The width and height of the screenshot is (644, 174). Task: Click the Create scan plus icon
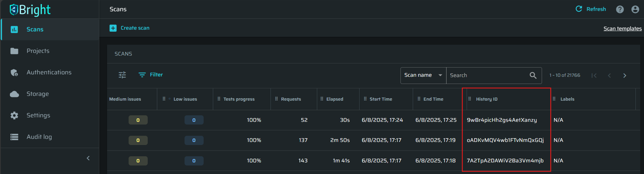113,28
